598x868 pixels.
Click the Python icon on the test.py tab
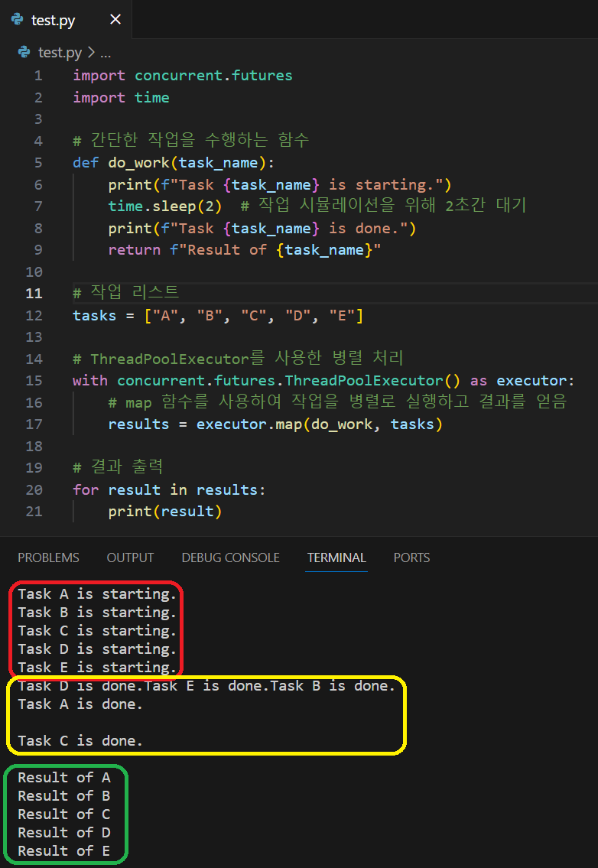pyautogui.click(x=17, y=19)
